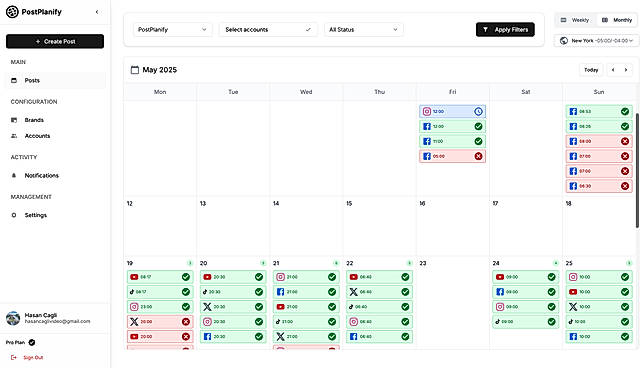This screenshot has height=368, width=642.
Task: Open the X 20:30 post on day 20
Action: [233, 307]
